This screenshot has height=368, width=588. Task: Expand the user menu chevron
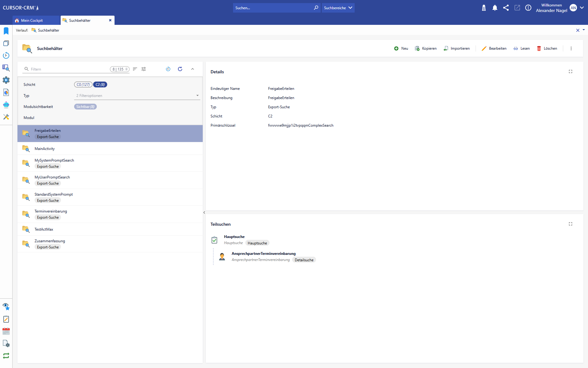[x=582, y=8]
